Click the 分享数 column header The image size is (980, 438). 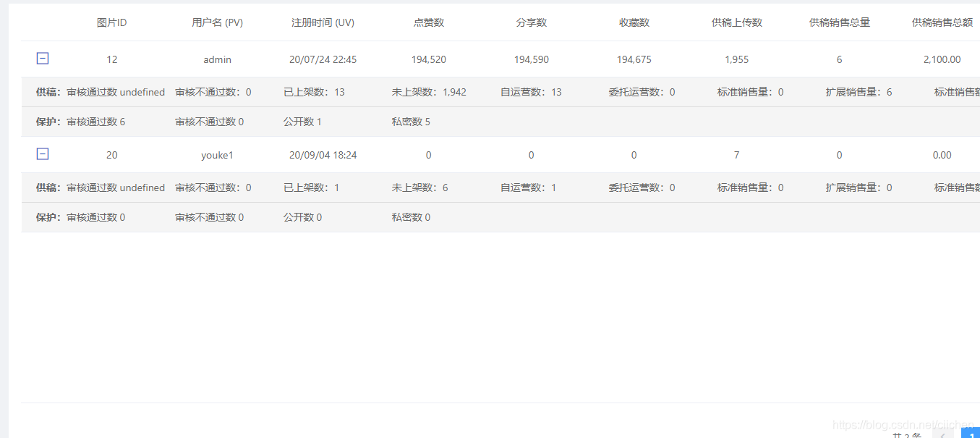tap(532, 22)
